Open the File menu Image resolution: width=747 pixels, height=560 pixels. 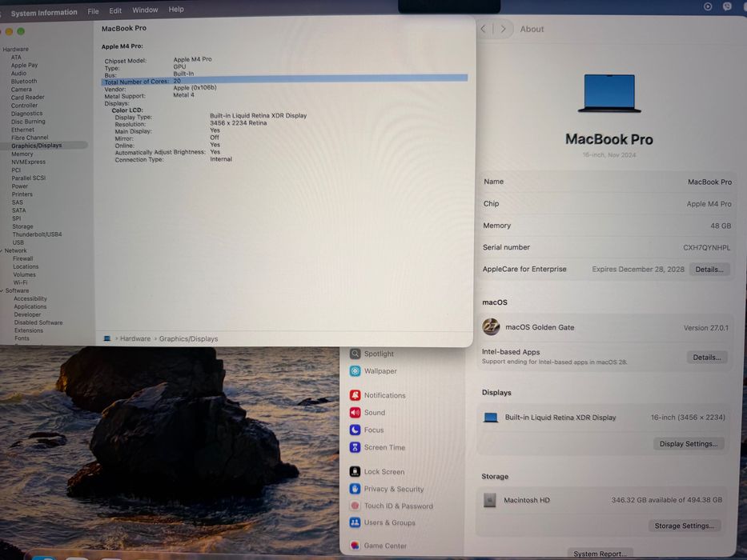[93, 11]
